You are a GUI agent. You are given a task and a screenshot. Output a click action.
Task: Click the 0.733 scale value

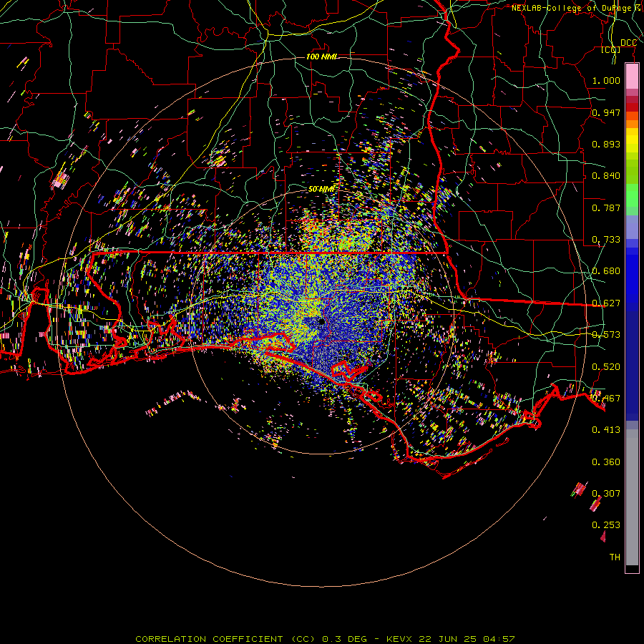click(x=606, y=239)
